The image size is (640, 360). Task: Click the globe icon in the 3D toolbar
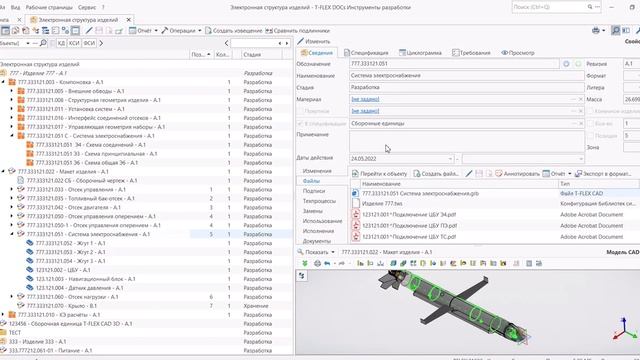tap(317, 264)
